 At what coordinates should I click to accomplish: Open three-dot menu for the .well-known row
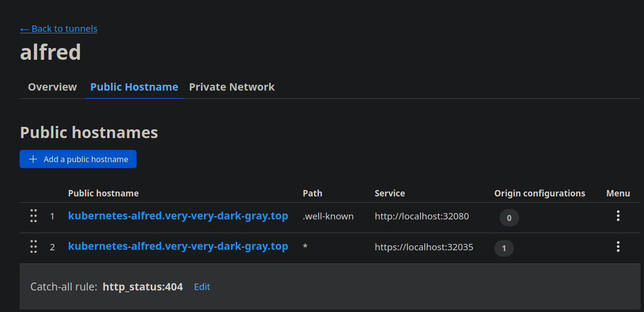coord(618,216)
